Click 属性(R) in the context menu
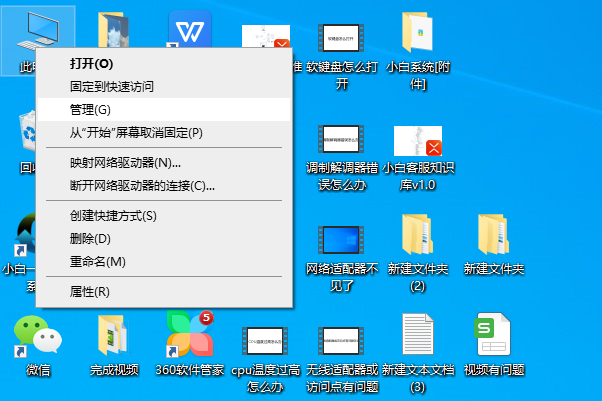602x401 pixels. 89,292
